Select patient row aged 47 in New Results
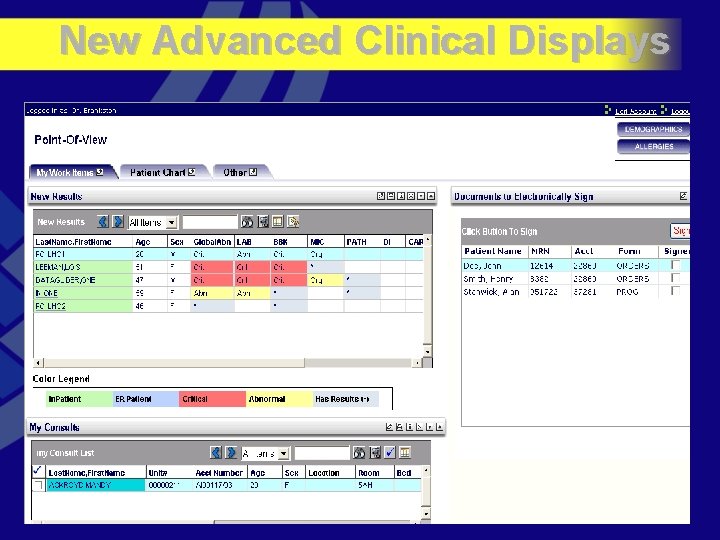The height and width of the screenshot is (540, 720). pos(228,280)
